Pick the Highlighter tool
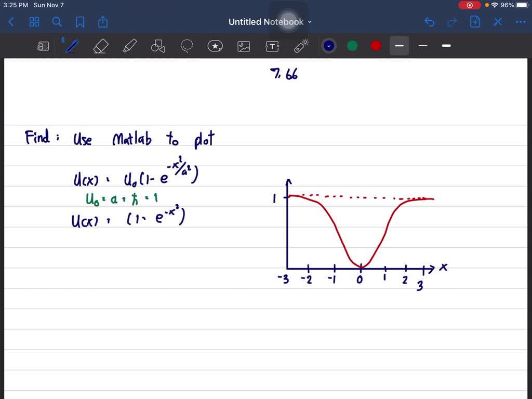The height and width of the screenshot is (399, 532). [129, 46]
